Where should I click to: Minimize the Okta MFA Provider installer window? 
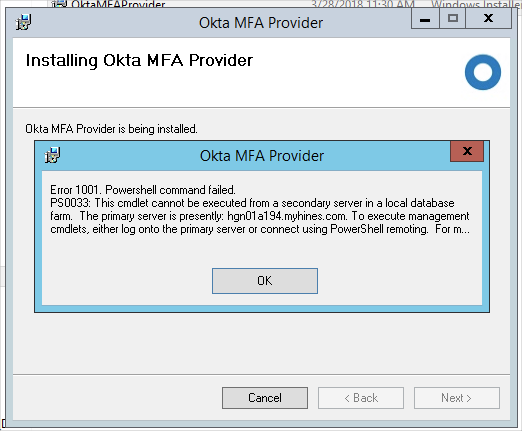coord(425,19)
